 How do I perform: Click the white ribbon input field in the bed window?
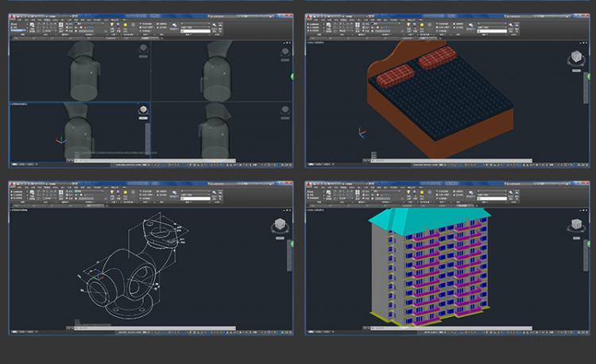tap(492, 31)
